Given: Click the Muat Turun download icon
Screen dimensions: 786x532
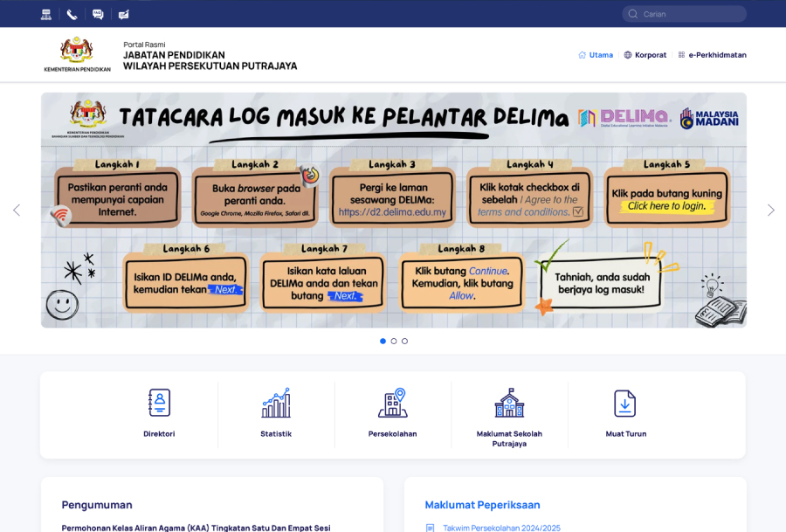Looking at the screenshot, I should 625,404.
